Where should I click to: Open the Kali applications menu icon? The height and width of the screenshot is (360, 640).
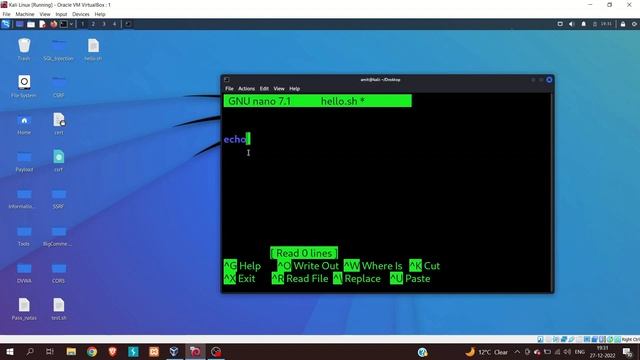[x=6, y=24]
